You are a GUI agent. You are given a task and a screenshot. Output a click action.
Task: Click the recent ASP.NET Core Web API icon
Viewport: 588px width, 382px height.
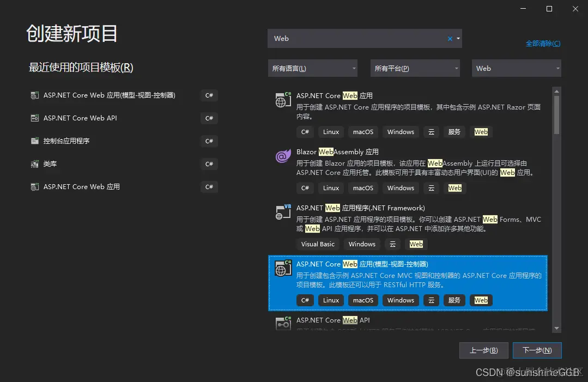click(34, 118)
